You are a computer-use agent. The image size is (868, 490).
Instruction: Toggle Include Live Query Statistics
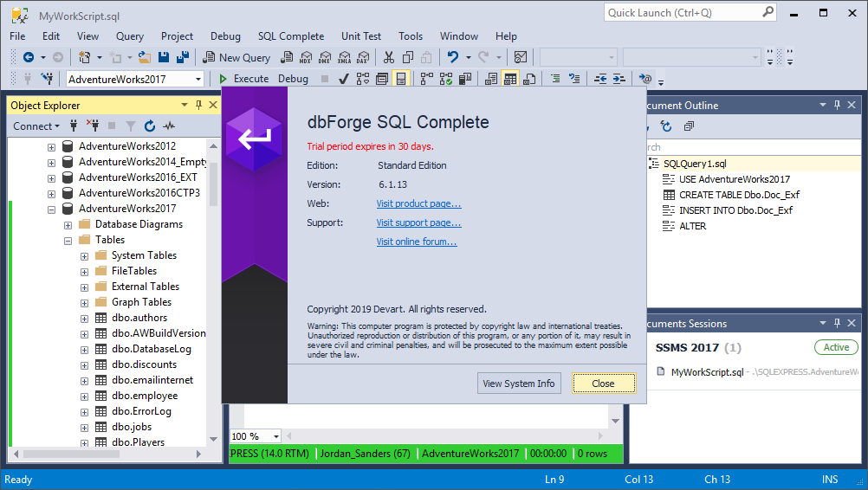445,79
